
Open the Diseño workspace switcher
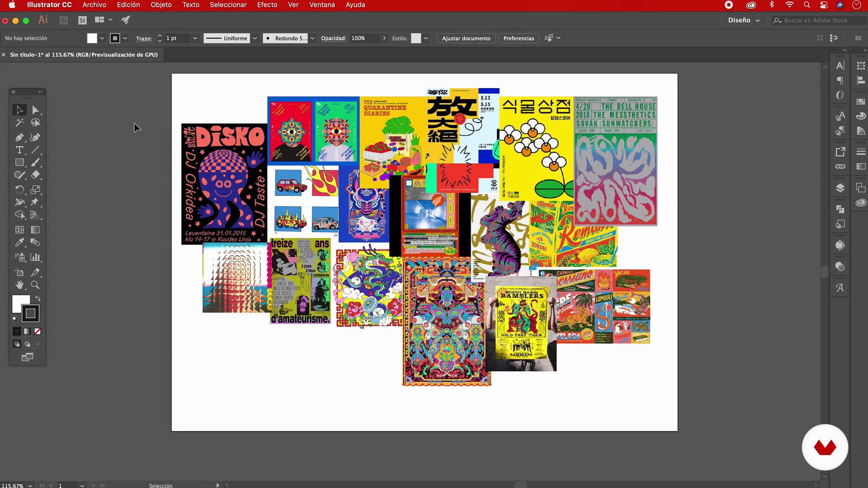744,20
